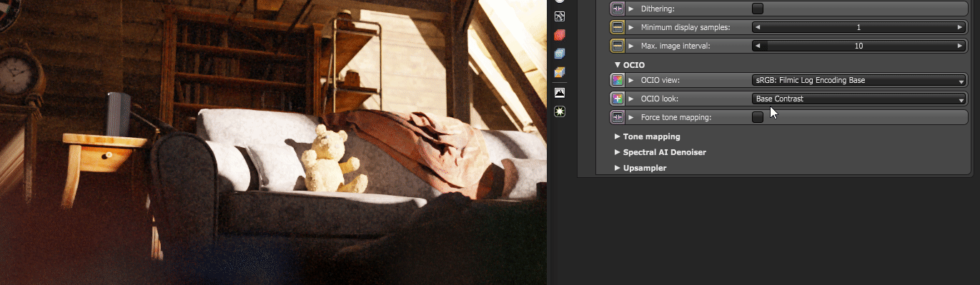
Task: Decrease Max. image interval with left arrow
Action: point(758,46)
